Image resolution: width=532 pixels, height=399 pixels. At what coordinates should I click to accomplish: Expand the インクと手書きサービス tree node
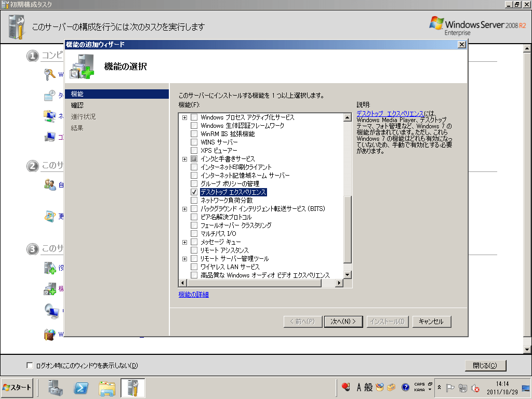click(184, 159)
